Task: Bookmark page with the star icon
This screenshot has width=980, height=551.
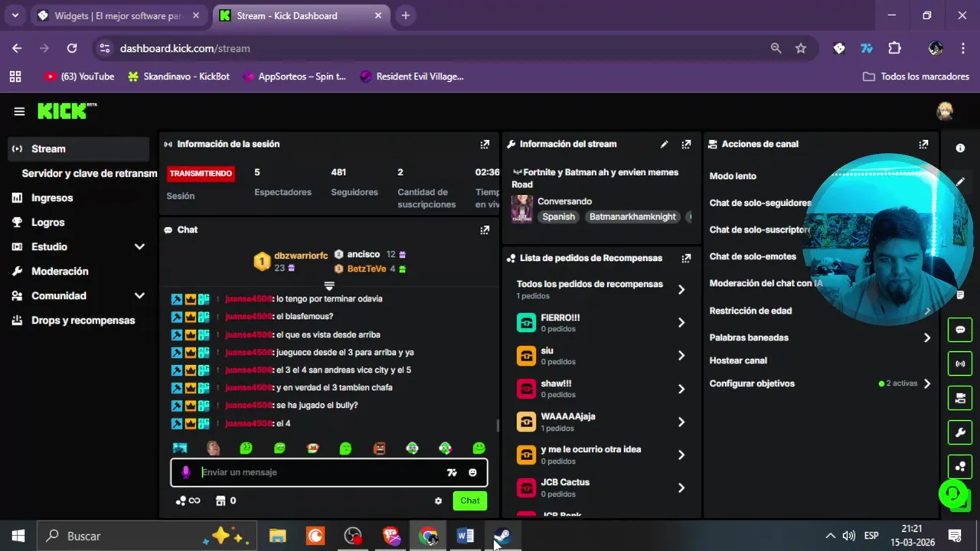Action: [x=801, y=48]
